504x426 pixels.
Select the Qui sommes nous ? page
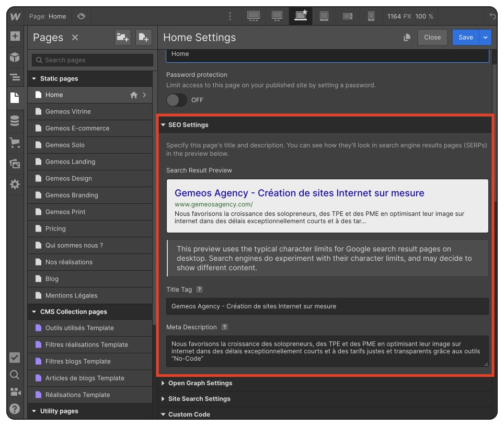click(90, 245)
